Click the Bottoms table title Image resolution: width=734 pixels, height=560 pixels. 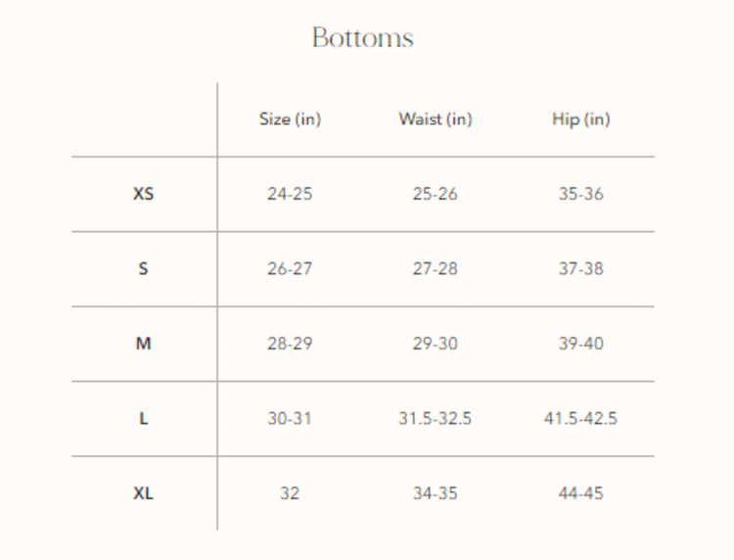363,38
